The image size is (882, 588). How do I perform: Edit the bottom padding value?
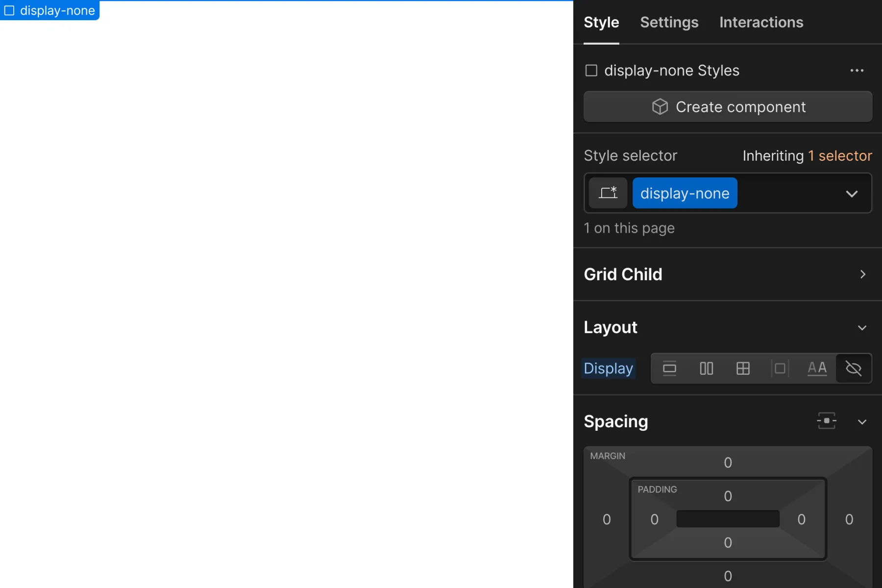coord(728,542)
